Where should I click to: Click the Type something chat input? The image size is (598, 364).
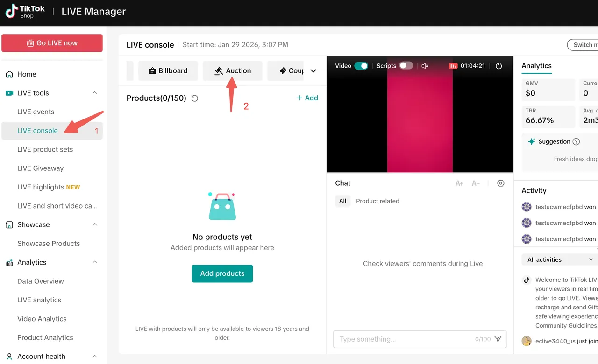click(420, 339)
